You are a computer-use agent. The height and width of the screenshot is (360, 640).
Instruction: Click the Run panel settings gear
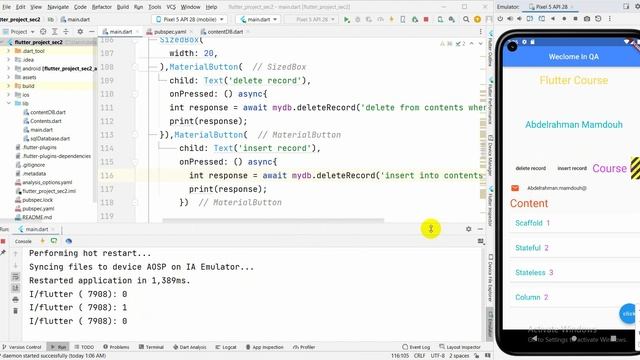click(x=469, y=229)
